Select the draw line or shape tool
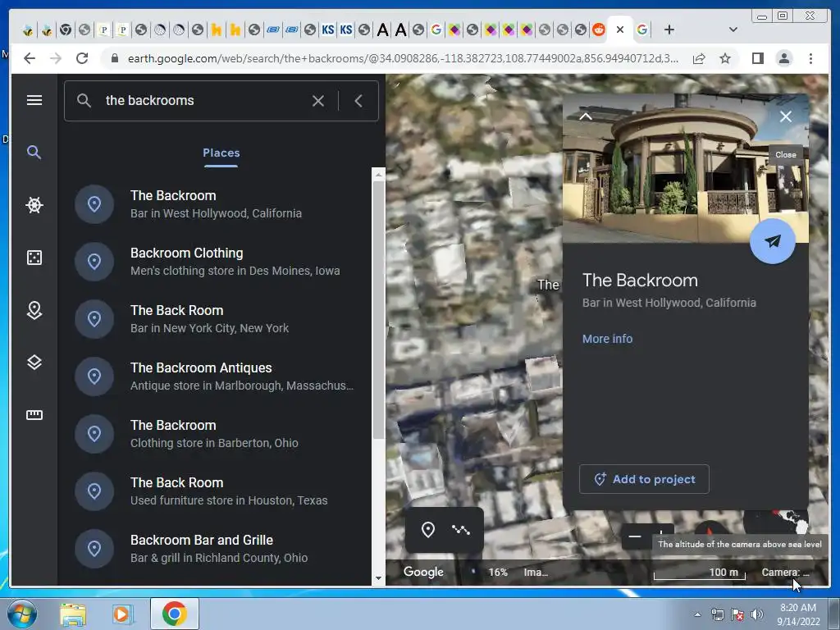The width and height of the screenshot is (840, 630). pyautogui.click(x=461, y=530)
